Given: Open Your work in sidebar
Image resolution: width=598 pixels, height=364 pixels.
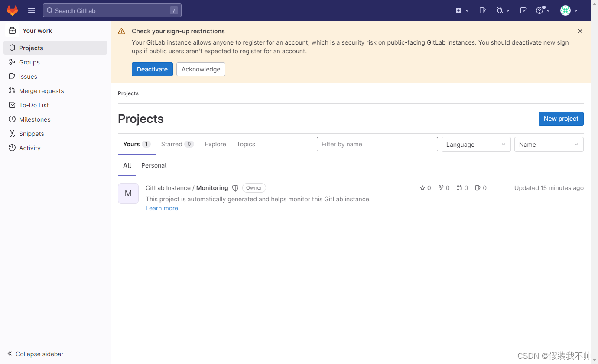Looking at the screenshot, I should (55, 31).
